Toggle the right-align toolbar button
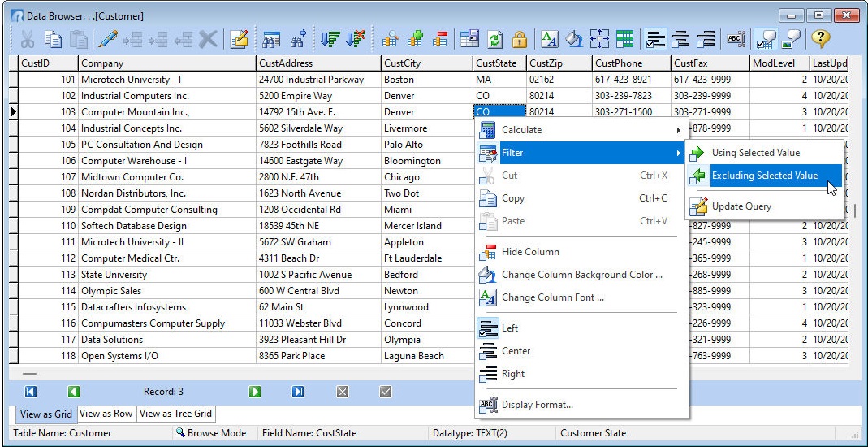Viewport: 868px width, 447px height. 706,39
